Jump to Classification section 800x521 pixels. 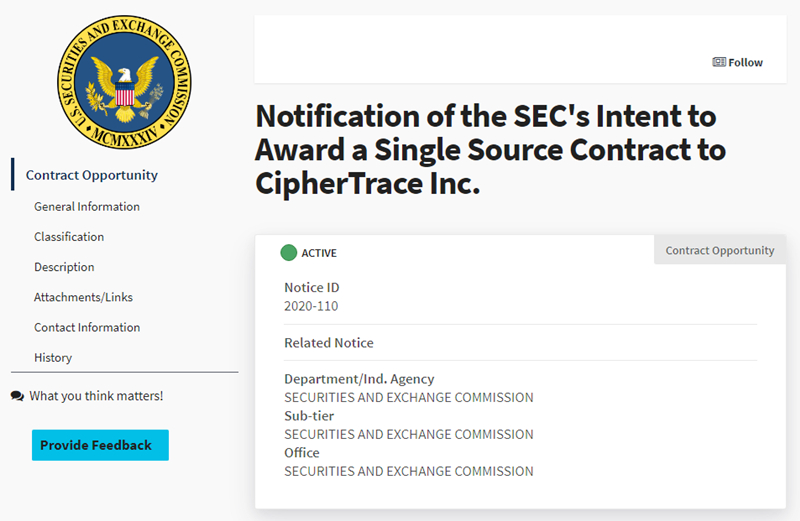click(69, 237)
